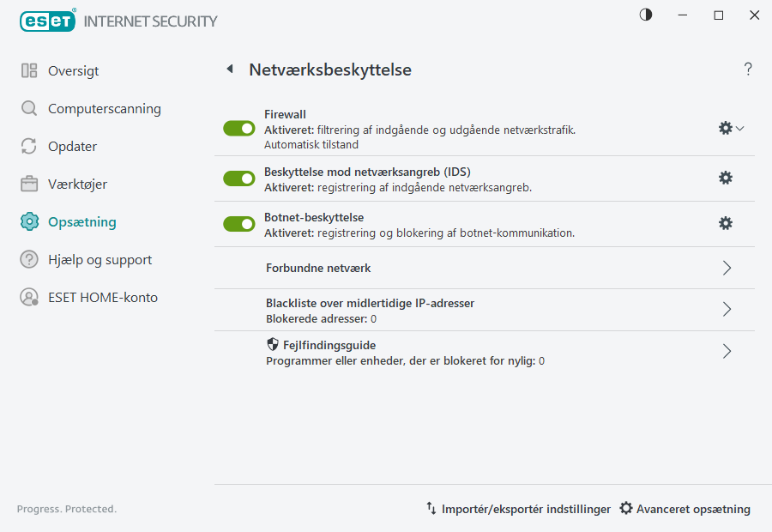Open Firewall settings via its gear icon
The image size is (772, 532).
(x=725, y=128)
